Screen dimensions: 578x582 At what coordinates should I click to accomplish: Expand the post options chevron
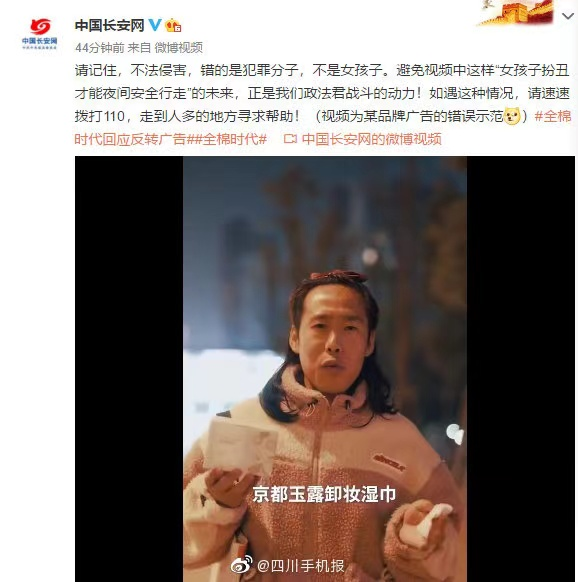coord(568,16)
